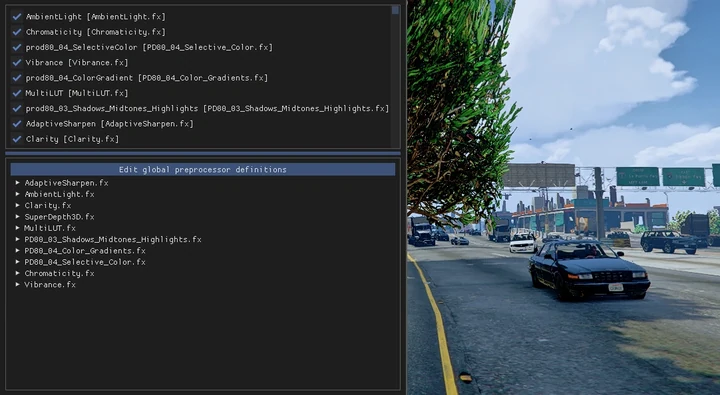Screen dimensions: 720x395
Task: Expand the AmbientLight.fx settings arrow
Action: [x=17, y=194]
